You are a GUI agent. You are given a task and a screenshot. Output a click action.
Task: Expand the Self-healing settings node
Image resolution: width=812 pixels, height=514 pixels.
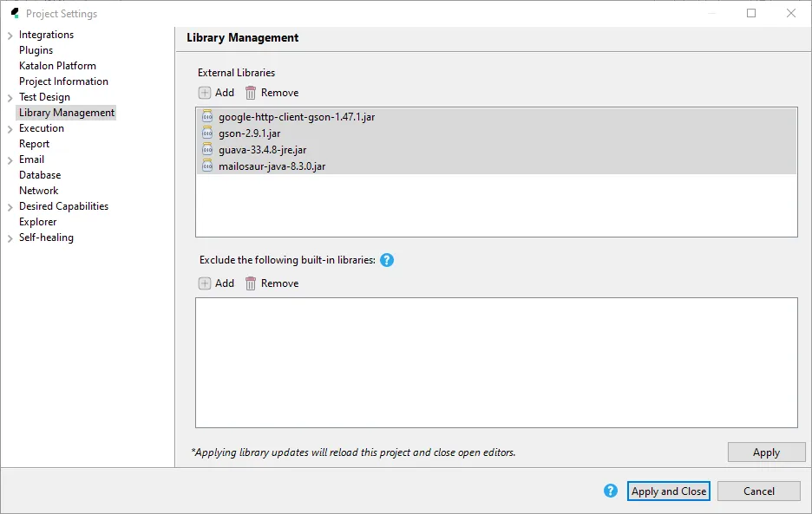(10, 237)
